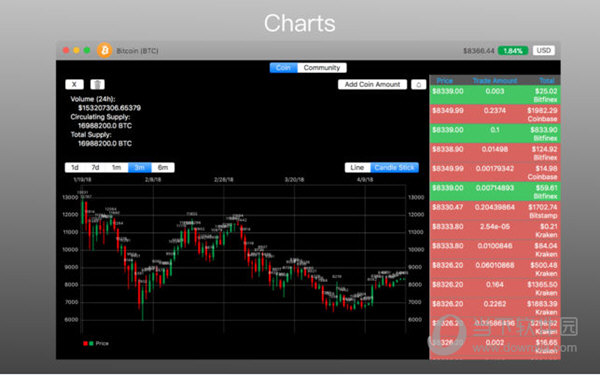Viewport: 600px width, 375px height.
Task: Set chart range to 1d
Action: [x=75, y=168]
